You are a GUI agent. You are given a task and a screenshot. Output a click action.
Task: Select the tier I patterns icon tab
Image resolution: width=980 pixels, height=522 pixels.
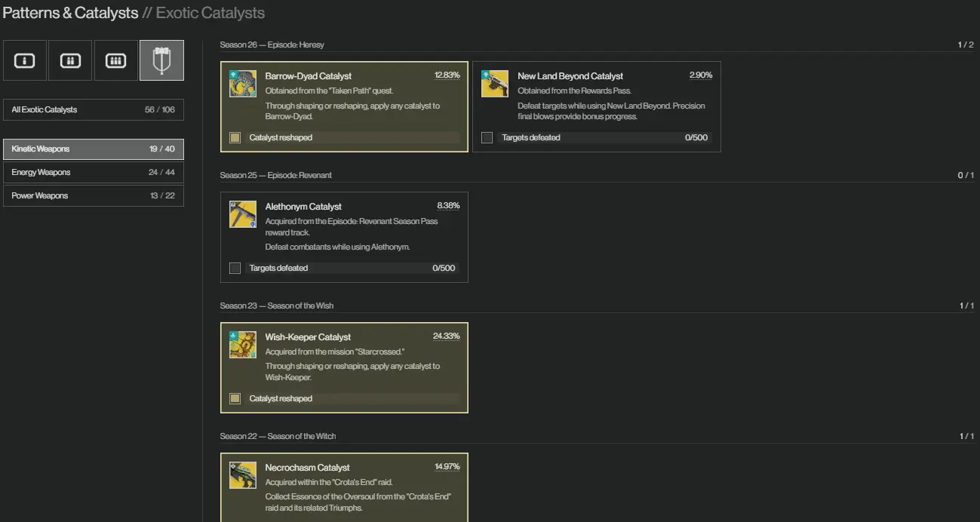click(x=25, y=60)
